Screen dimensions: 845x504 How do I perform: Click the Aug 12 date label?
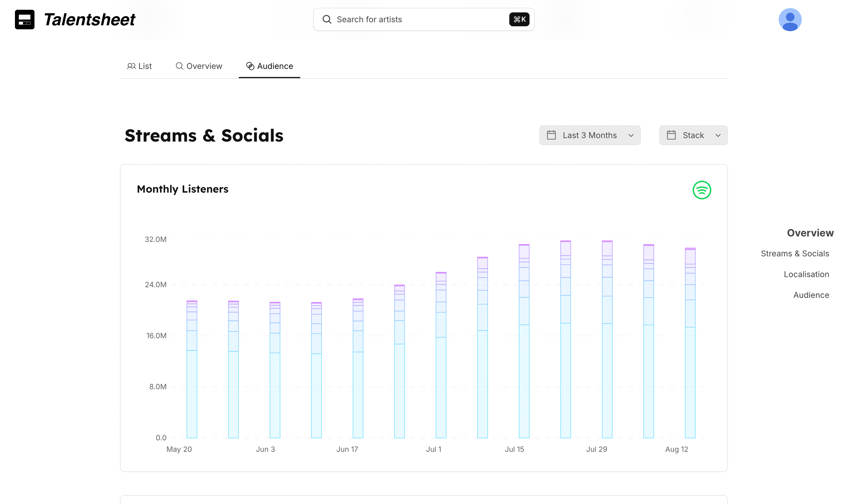click(676, 449)
